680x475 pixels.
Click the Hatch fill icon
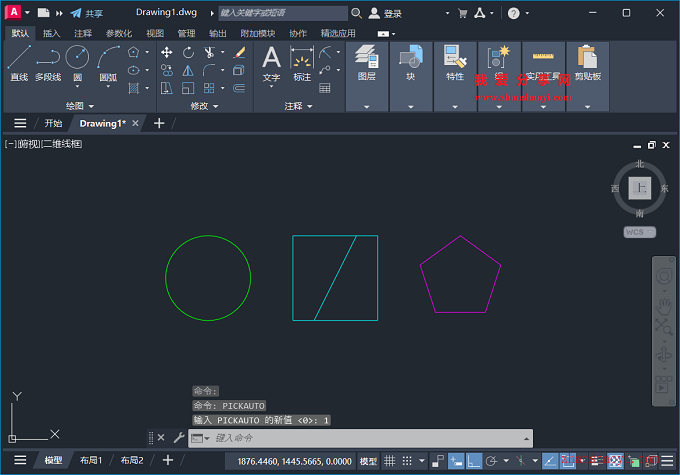point(134,88)
